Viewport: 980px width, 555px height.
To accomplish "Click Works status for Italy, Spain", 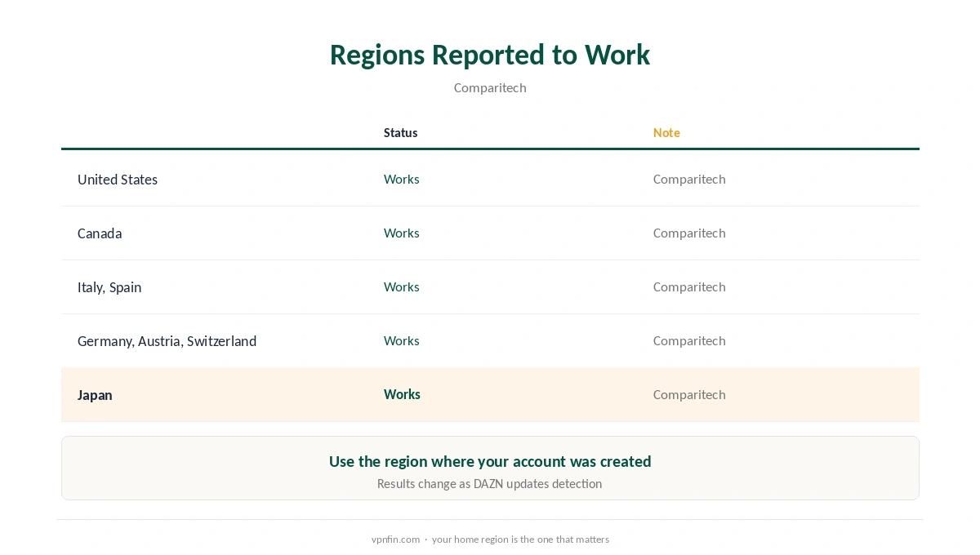I will tap(402, 286).
